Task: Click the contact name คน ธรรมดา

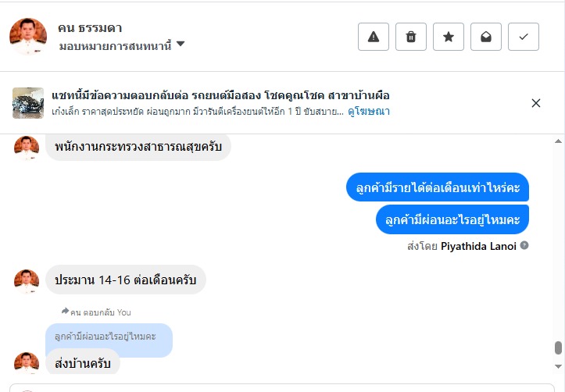Action: click(x=90, y=28)
